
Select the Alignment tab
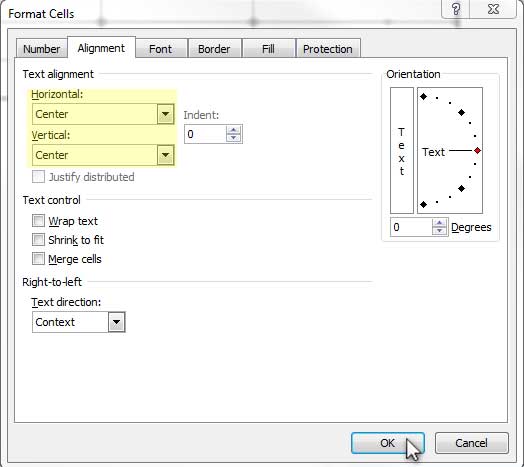coord(101,48)
